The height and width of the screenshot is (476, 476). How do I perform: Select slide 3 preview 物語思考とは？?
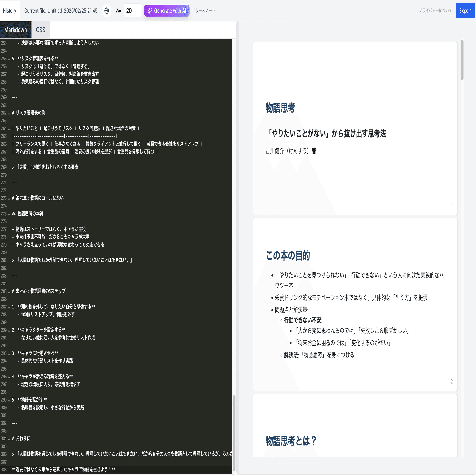(x=355, y=426)
